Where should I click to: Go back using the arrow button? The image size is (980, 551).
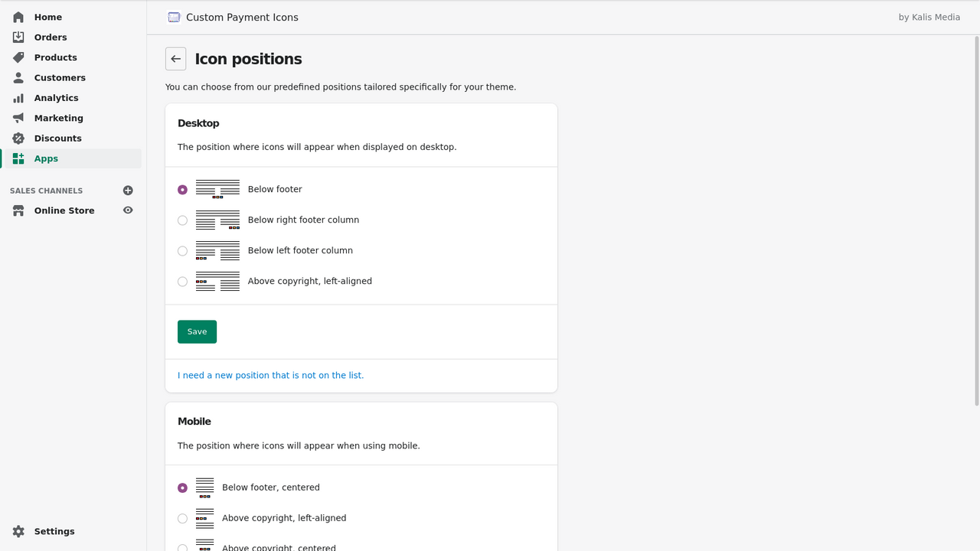click(175, 58)
